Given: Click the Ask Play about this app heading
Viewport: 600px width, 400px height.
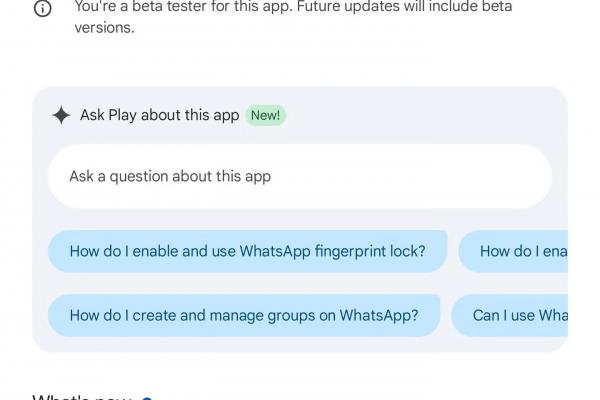Looking at the screenshot, I should click(160, 115).
